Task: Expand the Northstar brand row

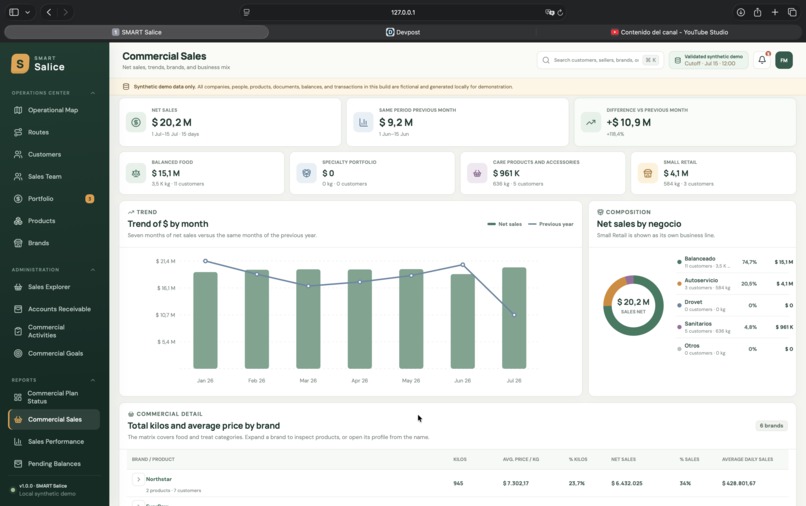Action: pyautogui.click(x=138, y=479)
